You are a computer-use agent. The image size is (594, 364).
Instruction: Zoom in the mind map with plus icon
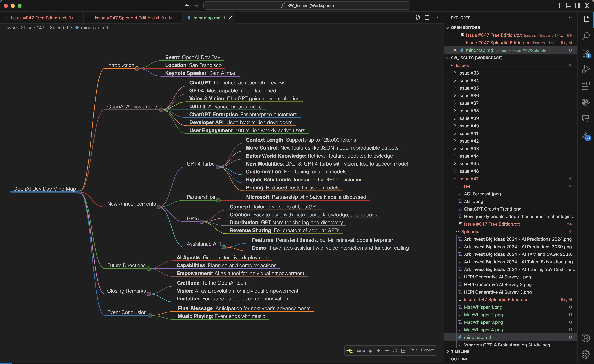[378, 350]
